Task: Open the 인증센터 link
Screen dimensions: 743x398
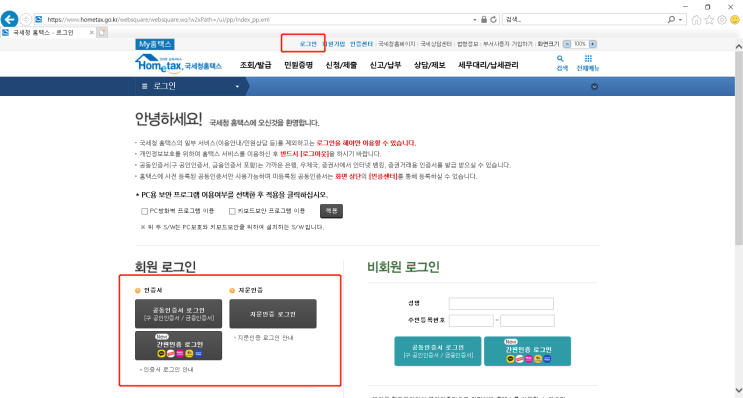Action: (362, 44)
